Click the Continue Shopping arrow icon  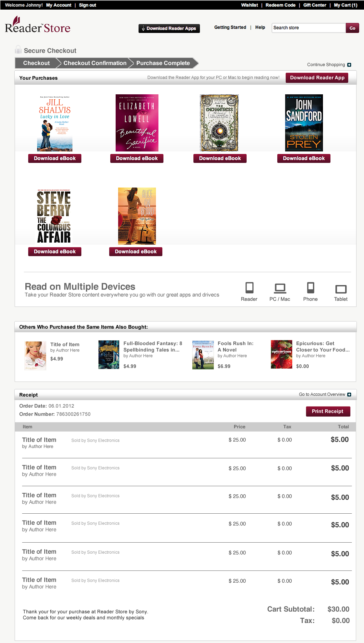pos(349,65)
